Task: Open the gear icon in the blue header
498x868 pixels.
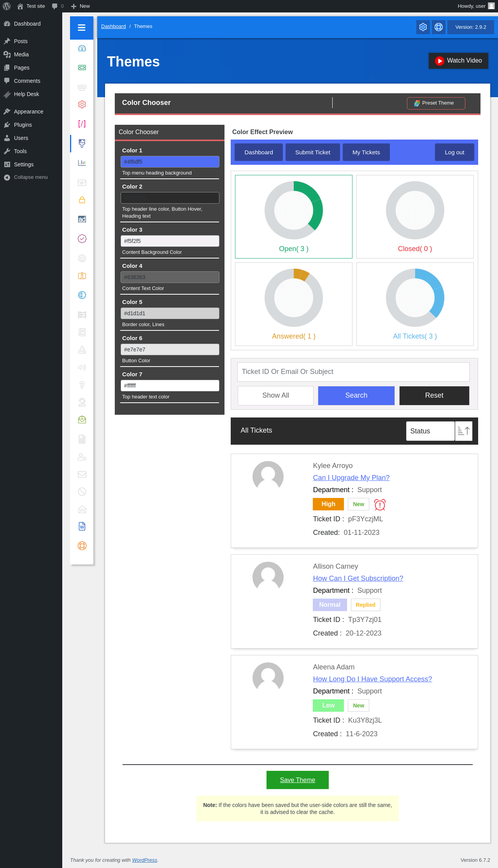Action: [x=423, y=27]
